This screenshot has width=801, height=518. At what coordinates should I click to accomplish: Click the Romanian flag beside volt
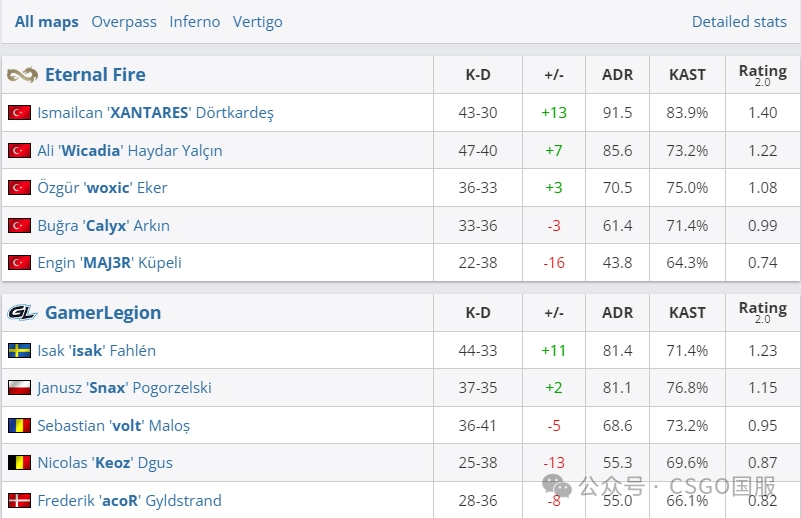pos(19,426)
